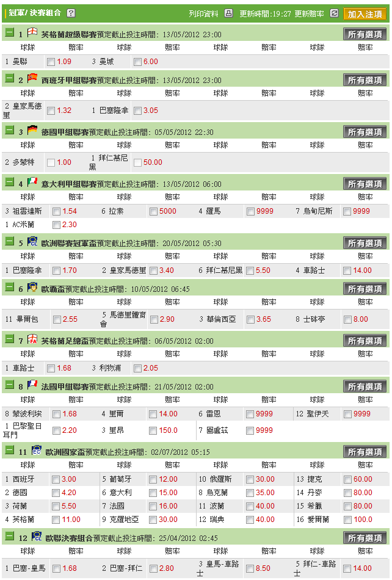This screenshot has width=392, height=580.
Task: Click 所有選項 for 歐洲國家盃
Action: tap(365, 452)
